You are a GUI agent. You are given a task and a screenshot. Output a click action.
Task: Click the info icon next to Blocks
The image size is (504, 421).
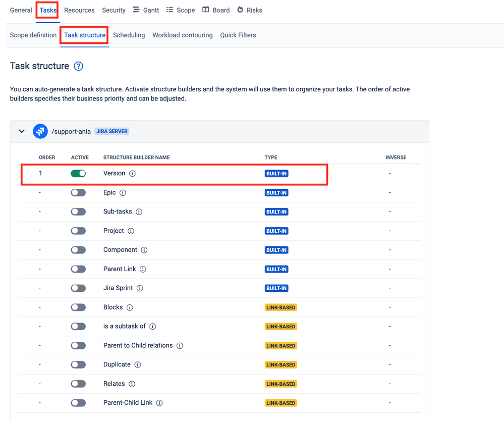(x=130, y=307)
